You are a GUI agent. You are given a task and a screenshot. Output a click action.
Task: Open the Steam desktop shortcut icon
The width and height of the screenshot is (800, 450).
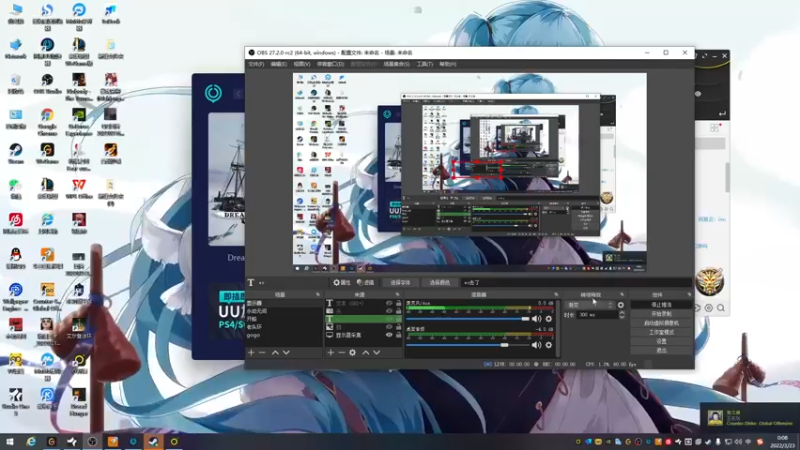click(15, 153)
